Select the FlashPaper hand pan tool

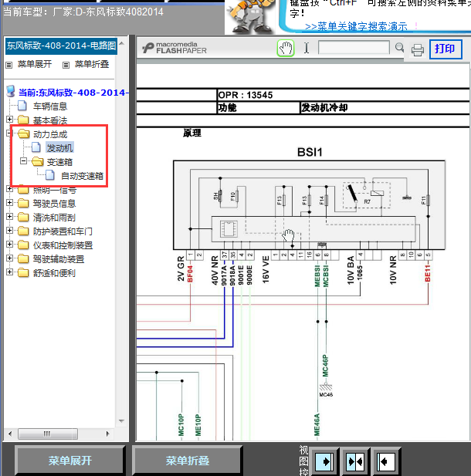tap(286, 49)
